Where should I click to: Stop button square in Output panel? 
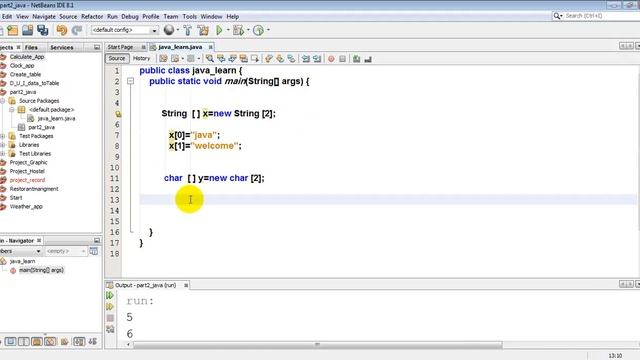110,318
